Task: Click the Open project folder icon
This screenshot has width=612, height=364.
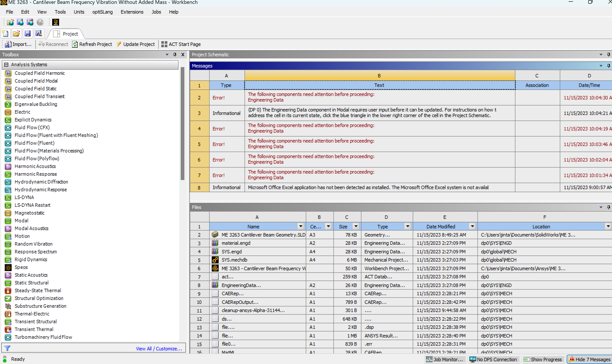Action: tap(16, 34)
